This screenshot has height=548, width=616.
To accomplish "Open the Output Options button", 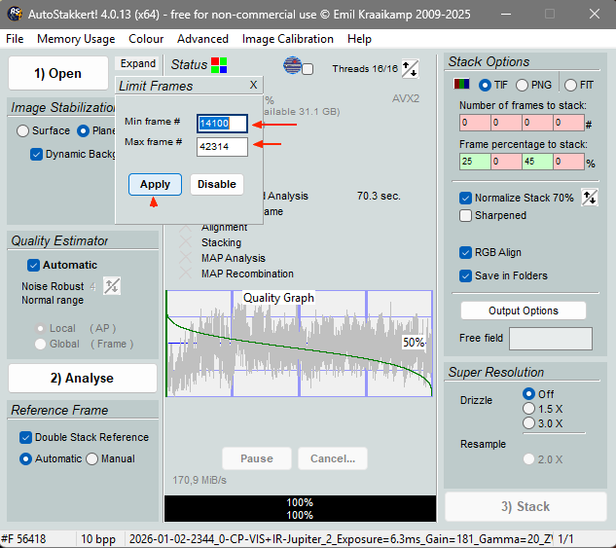I will point(523,310).
